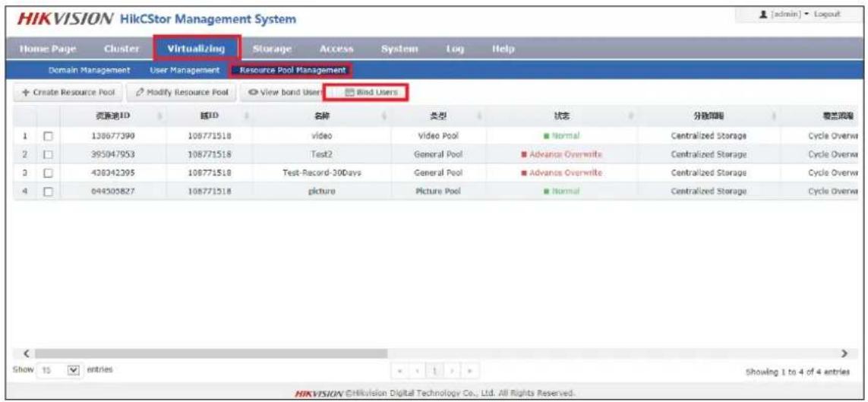The width and height of the screenshot is (868, 402).
Task: Go to first page of pagination
Action: click(x=400, y=369)
